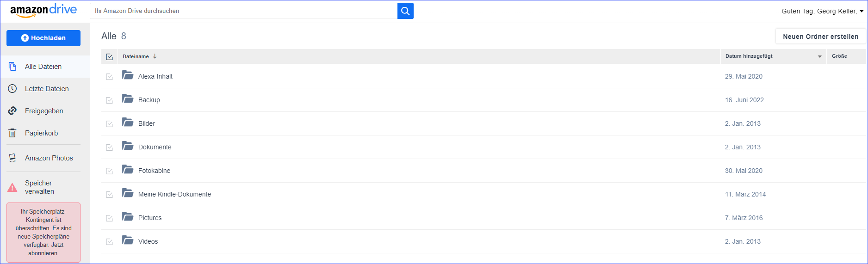Expand the Guten Tag, Georg Keller menu

click(823, 11)
